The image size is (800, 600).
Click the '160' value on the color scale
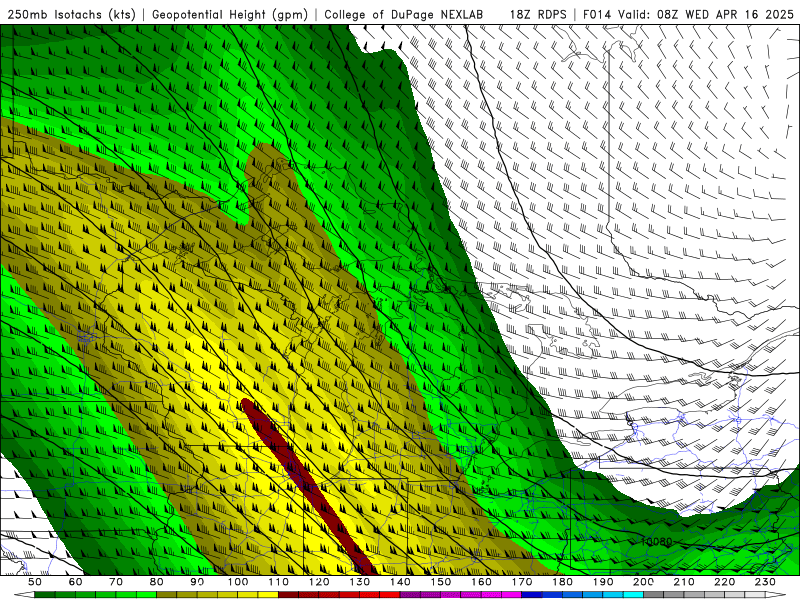482,582
